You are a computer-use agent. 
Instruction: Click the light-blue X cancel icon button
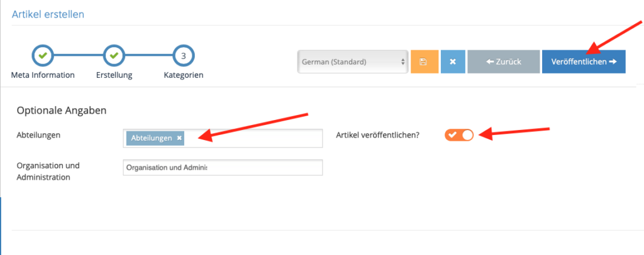click(453, 62)
